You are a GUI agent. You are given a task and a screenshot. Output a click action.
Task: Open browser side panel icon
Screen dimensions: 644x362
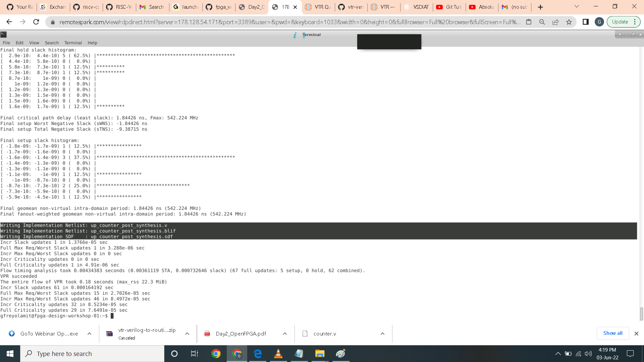point(586,22)
